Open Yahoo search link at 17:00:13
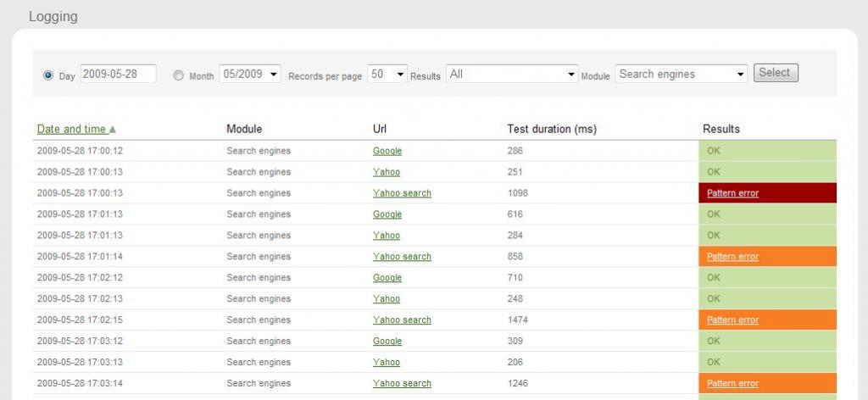Viewport: 868px width, 400px height. 402,193
